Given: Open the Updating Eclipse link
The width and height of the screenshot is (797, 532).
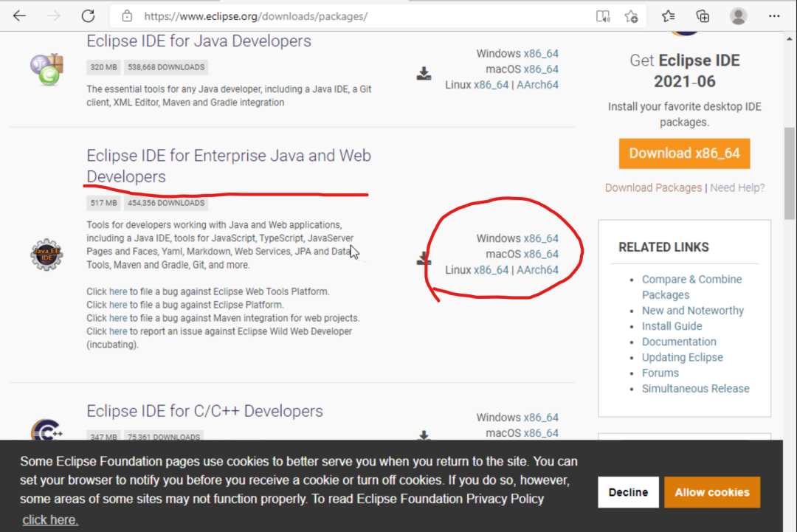Looking at the screenshot, I should tap(682, 357).
